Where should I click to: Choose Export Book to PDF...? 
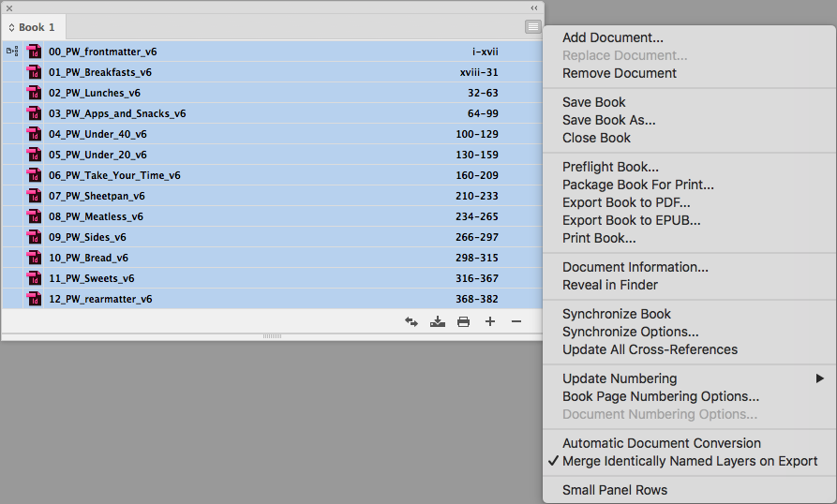point(626,202)
